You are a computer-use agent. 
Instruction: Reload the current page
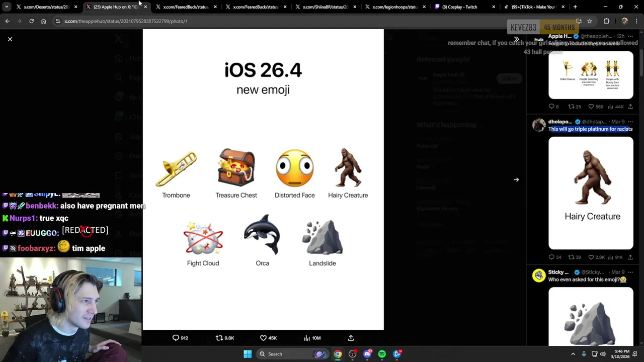pos(31,21)
